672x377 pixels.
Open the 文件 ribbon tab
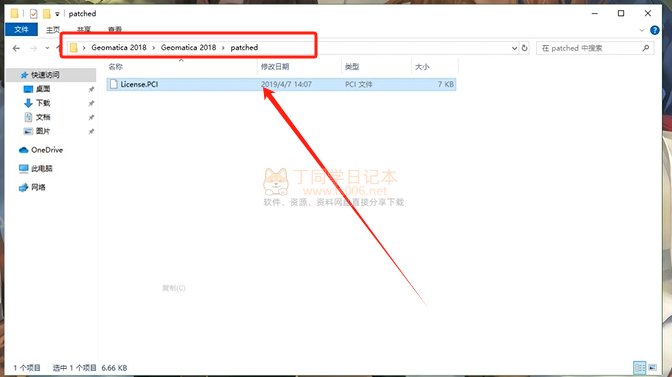[x=21, y=29]
